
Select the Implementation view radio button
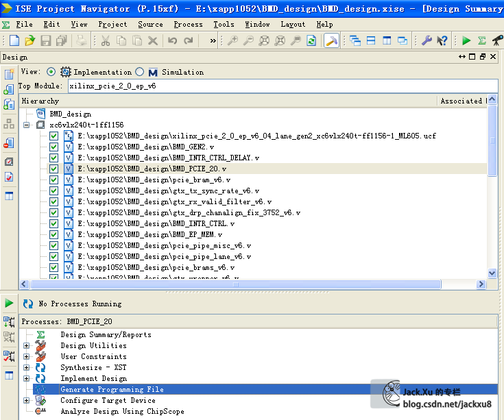click(x=51, y=72)
